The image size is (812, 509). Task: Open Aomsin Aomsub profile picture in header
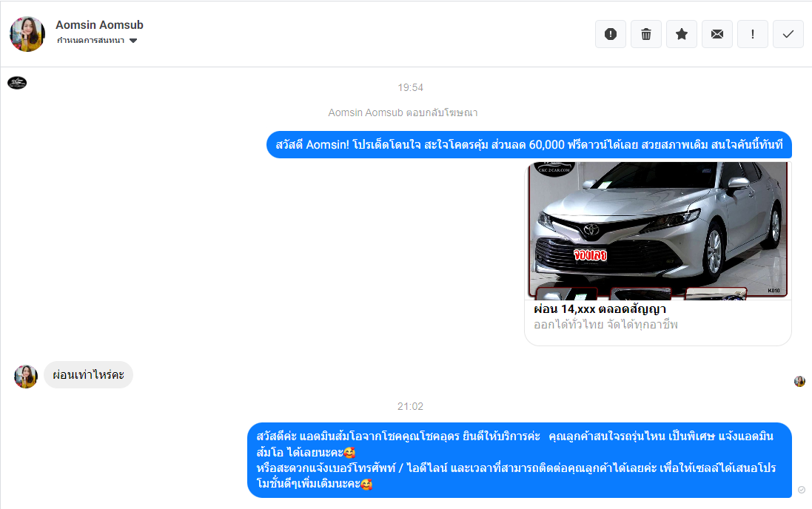click(x=27, y=33)
